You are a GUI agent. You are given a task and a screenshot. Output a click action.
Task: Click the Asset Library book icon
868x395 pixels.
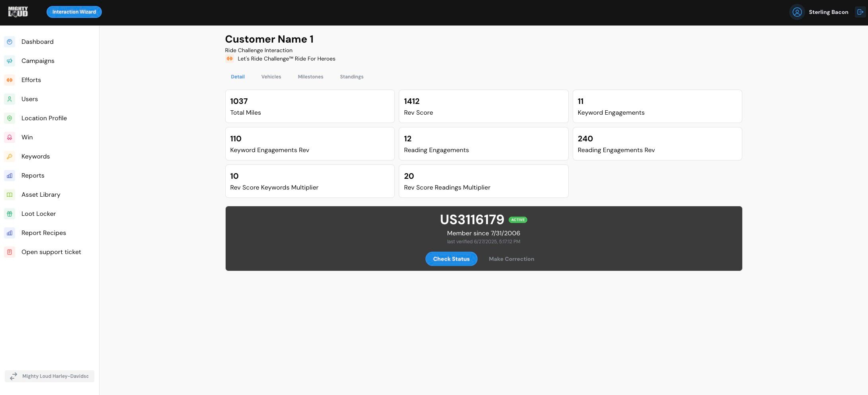tap(10, 195)
